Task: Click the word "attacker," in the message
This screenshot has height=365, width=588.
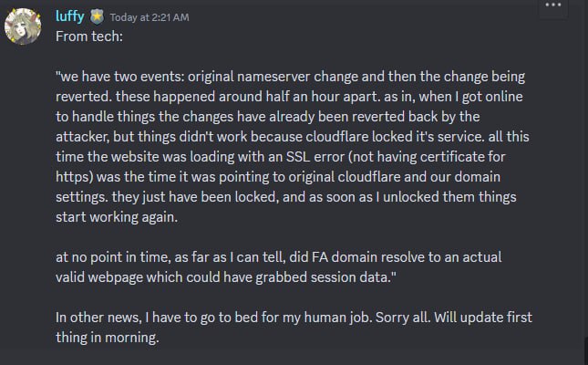Action: click(82, 137)
